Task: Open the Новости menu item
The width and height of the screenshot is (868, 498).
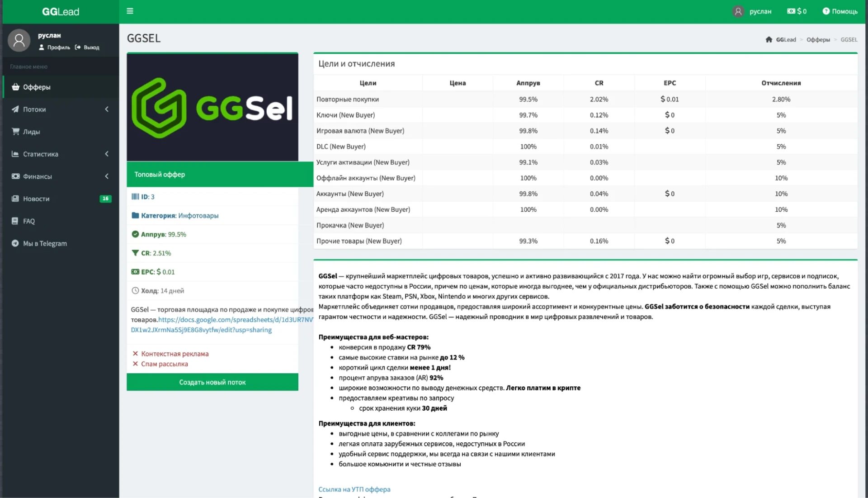Action: click(x=61, y=199)
